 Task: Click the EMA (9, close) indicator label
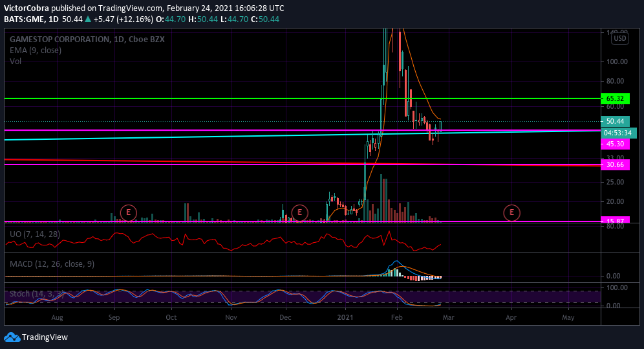point(36,50)
